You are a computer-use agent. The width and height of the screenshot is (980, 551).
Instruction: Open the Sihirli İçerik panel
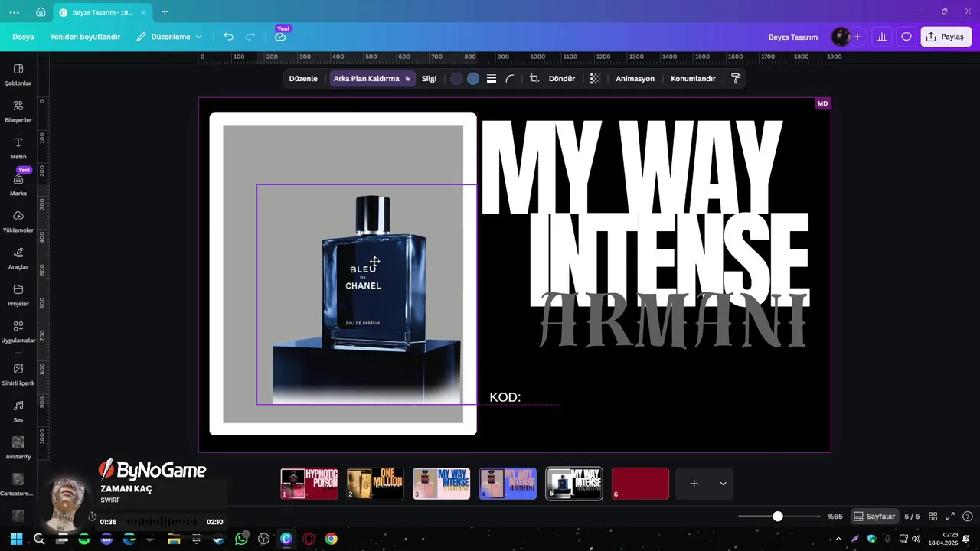click(x=18, y=373)
